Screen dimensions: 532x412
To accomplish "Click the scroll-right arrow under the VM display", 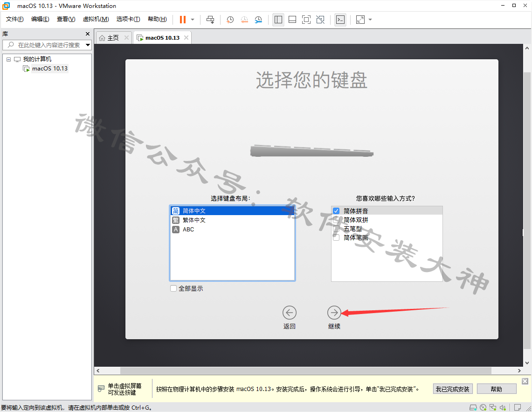I will [519, 370].
